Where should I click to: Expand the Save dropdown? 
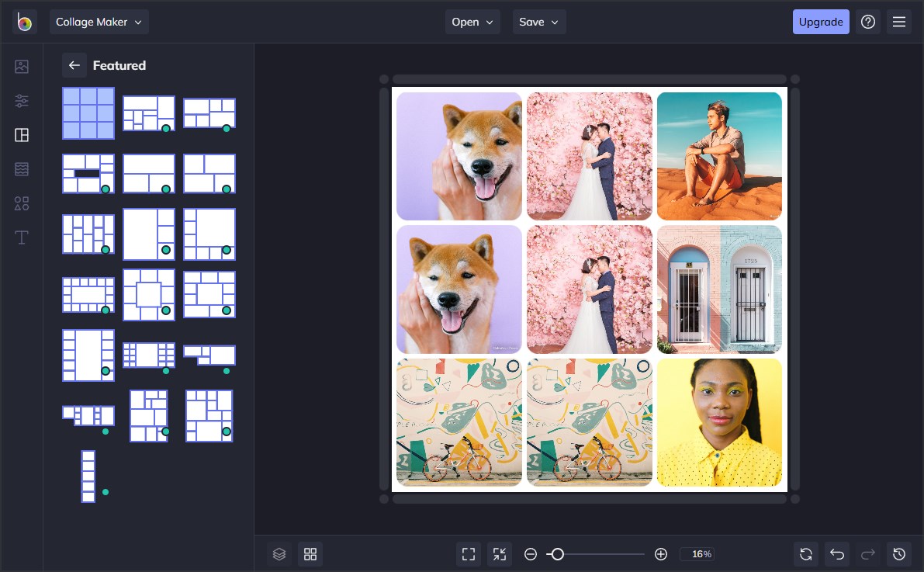[538, 22]
